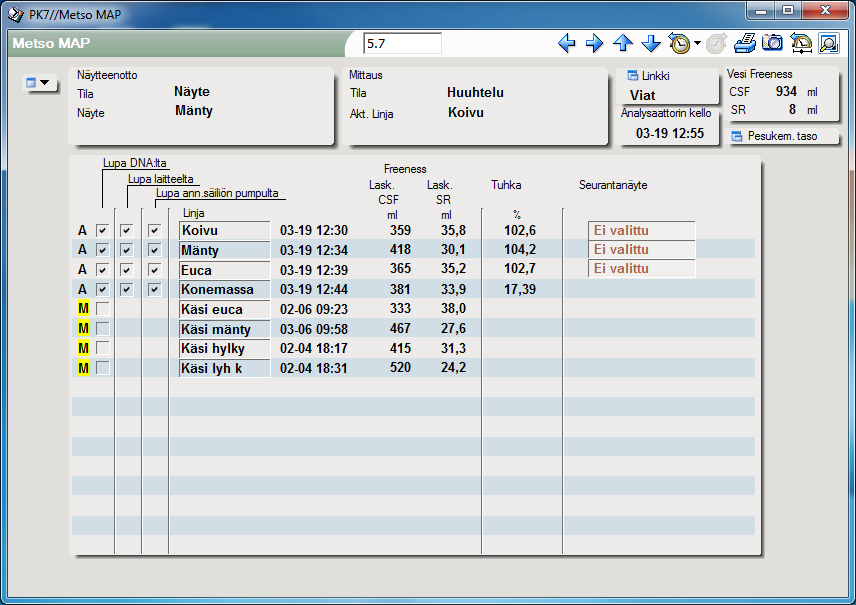Screen dimensions: 856x605
Task: Click the blue down arrow navigation icon
Action: pos(651,43)
